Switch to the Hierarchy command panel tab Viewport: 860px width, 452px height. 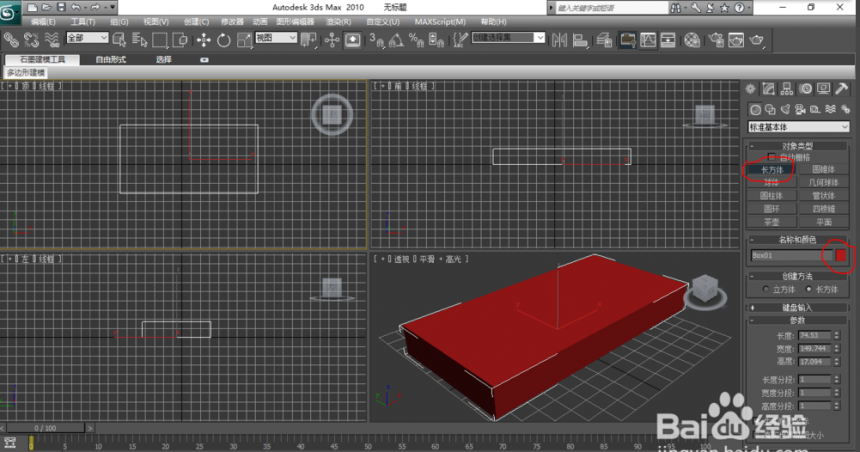787,89
